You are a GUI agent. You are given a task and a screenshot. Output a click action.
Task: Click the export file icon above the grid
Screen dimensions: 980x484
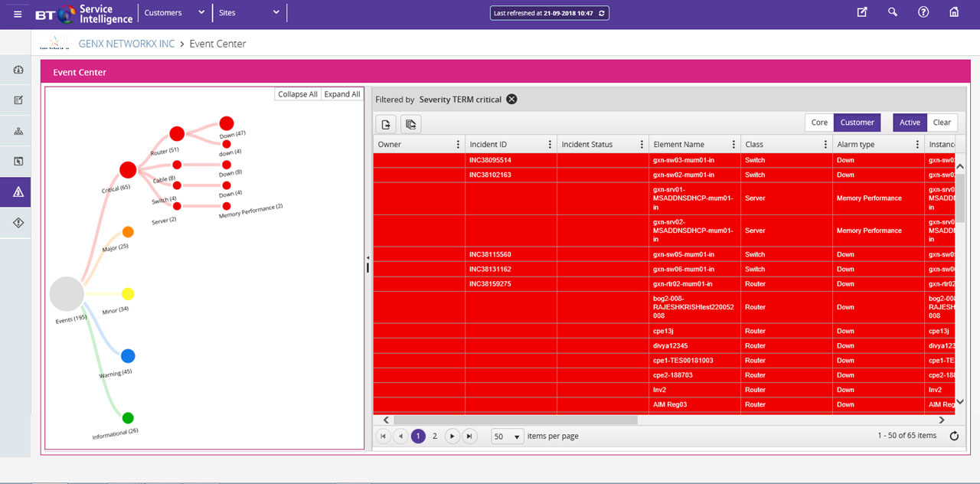coord(386,124)
